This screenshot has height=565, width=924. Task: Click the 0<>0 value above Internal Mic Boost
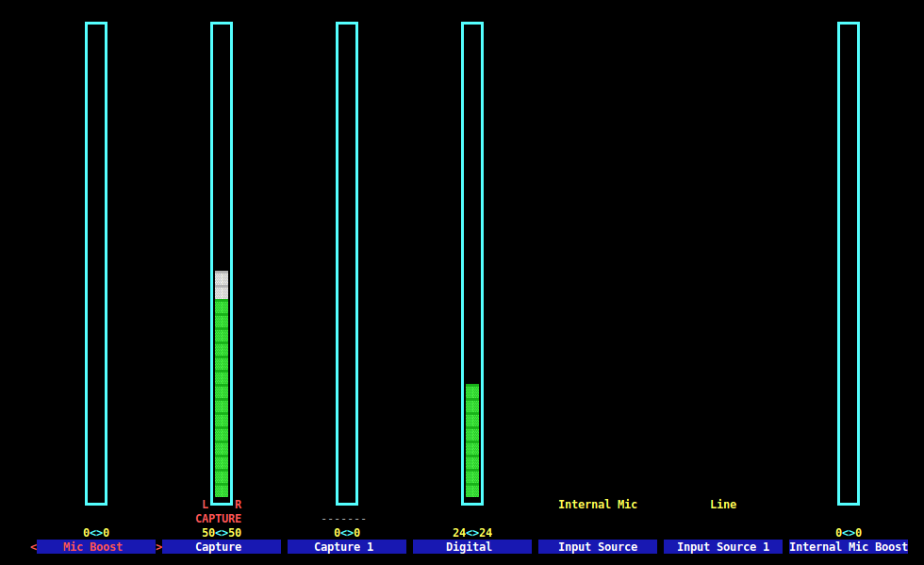849,533
